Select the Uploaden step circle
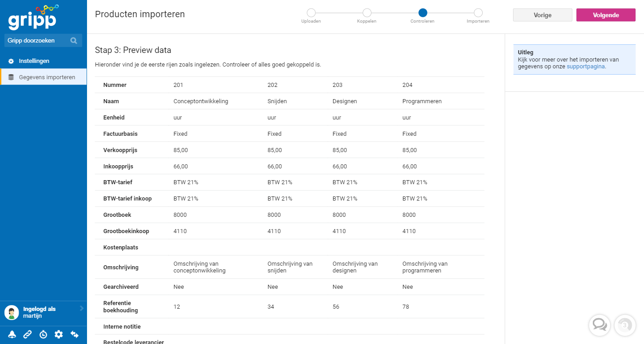The width and height of the screenshot is (644, 344). click(311, 13)
